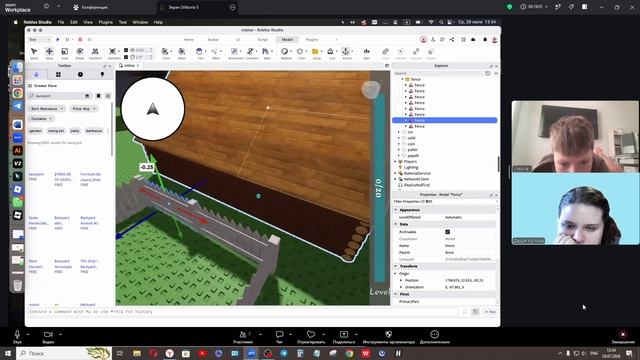The height and width of the screenshot is (360, 640).
Task: Open the Edit menu in the menu bar
Action: click(x=74, y=22)
